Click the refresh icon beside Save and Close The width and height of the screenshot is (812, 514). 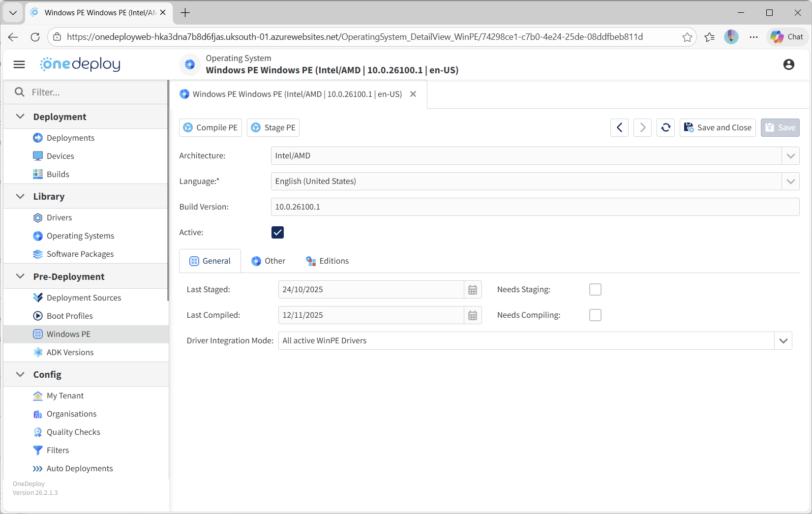click(x=665, y=127)
